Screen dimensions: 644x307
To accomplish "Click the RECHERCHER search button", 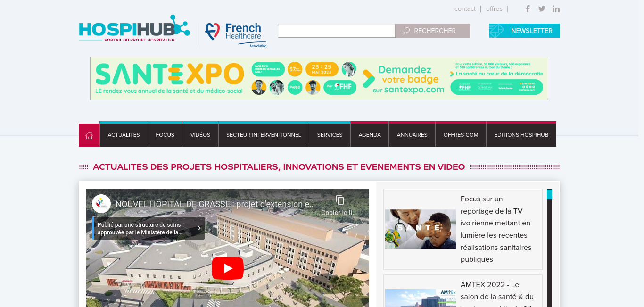I will [432, 31].
